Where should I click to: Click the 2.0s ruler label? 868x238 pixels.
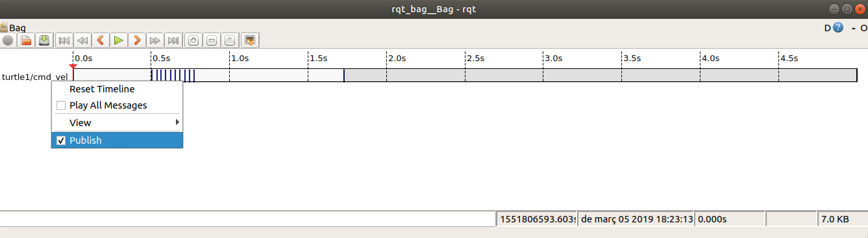coord(397,58)
